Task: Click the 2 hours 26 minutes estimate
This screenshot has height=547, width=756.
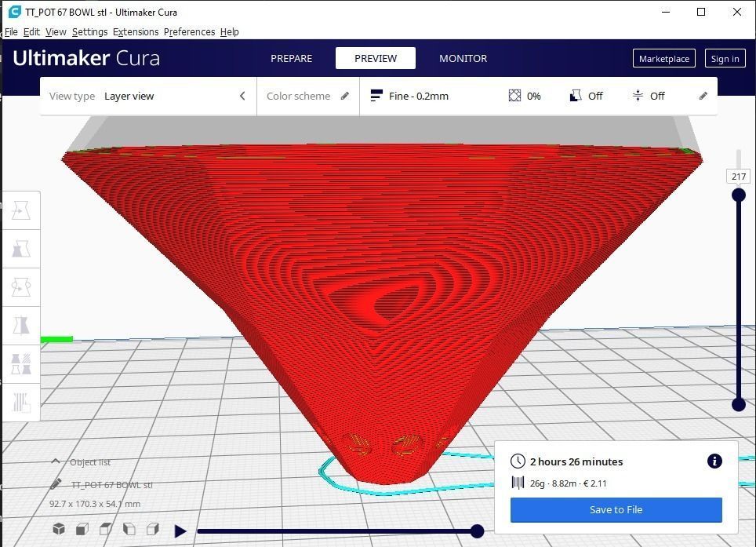Action: tap(576, 461)
